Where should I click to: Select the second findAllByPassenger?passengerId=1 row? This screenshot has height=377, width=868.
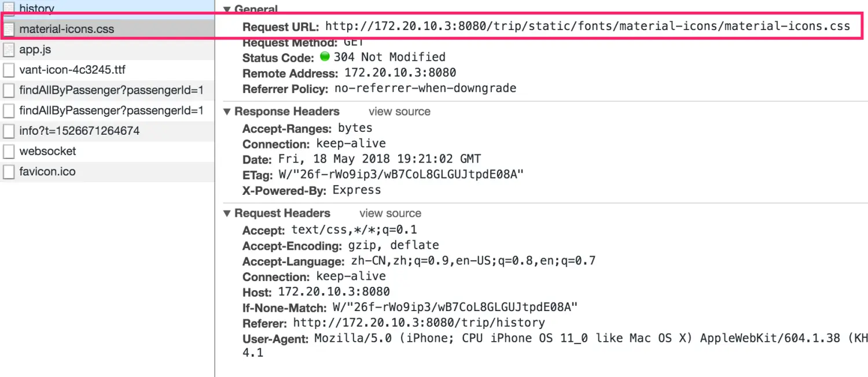(111, 110)
